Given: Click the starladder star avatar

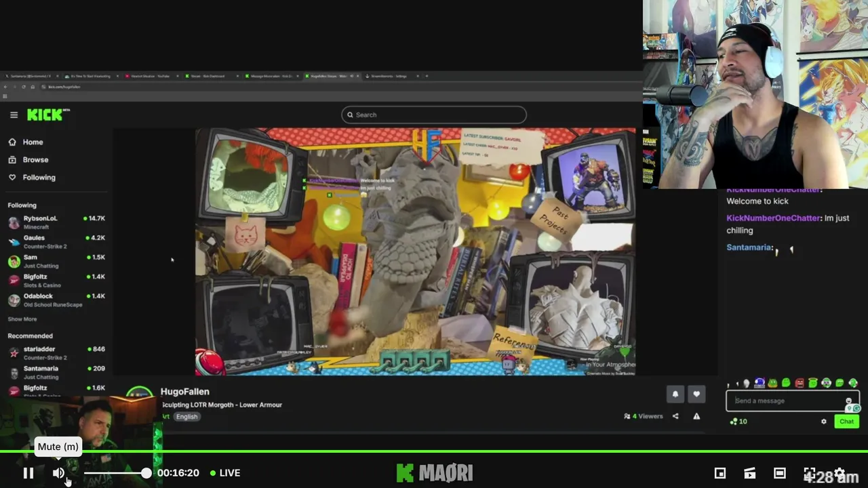Looking at the screenshot, I should point(14,353).
